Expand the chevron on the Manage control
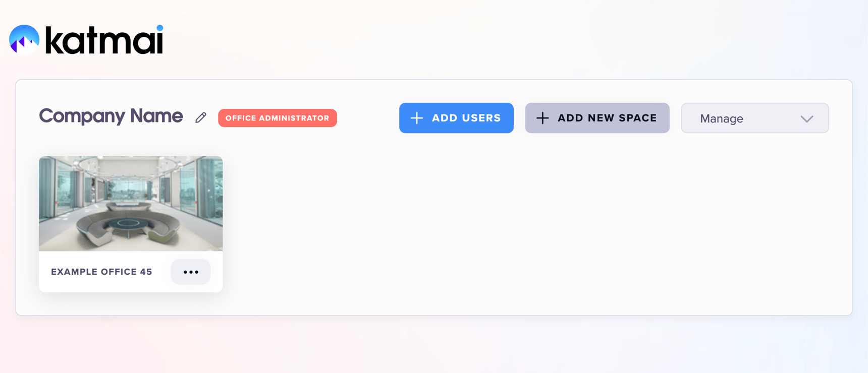Screen dimensions: 868x373 click(x=807, y=119)
